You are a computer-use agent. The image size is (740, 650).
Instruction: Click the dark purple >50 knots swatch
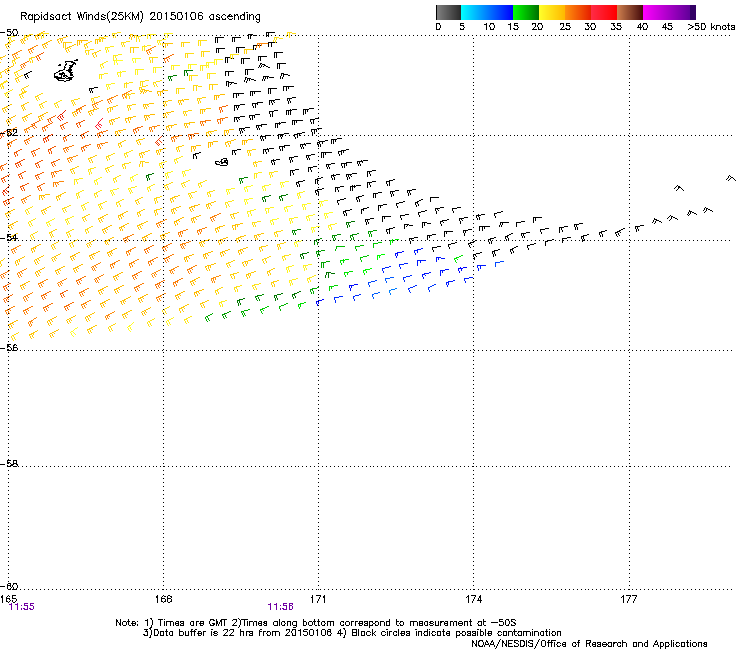pyautogui.click(x=693, y=12)
